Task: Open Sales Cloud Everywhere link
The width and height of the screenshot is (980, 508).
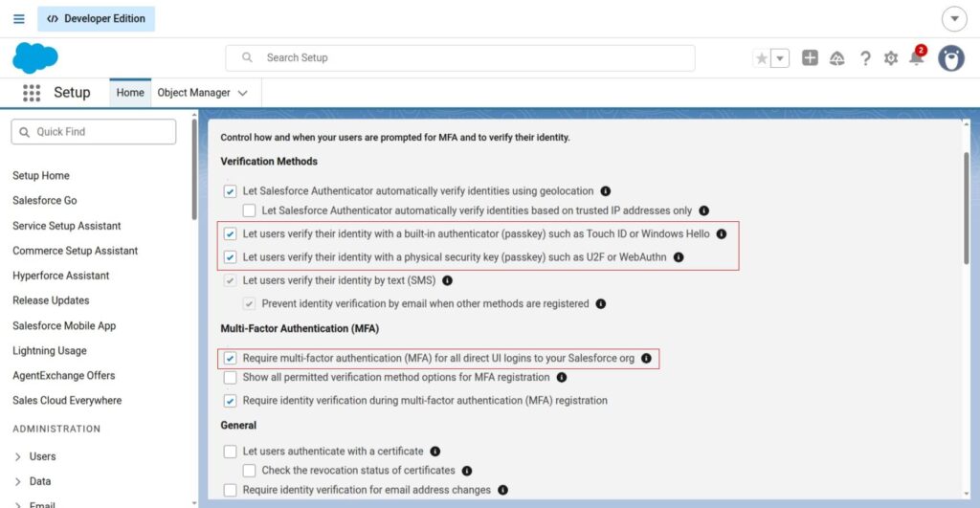Action: [x=67, y=401]
